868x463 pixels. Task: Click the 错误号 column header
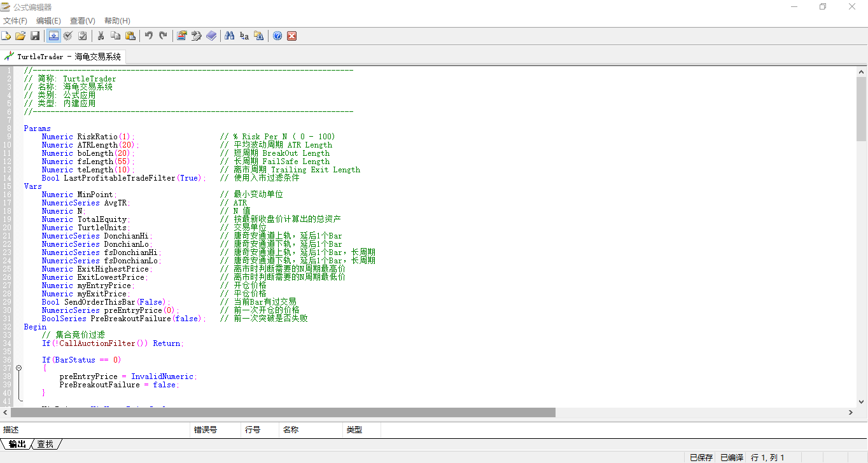(216, 430)
